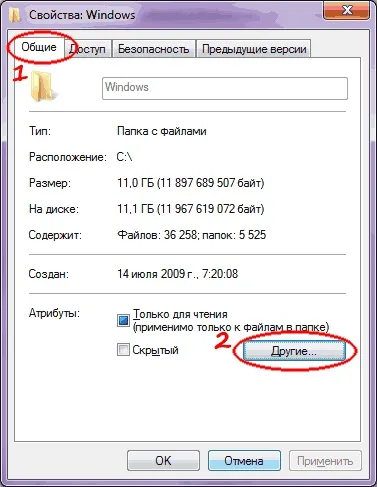377x487 pixels.
Task: Confirm with the OK button
Action: (x=163, y=461)
